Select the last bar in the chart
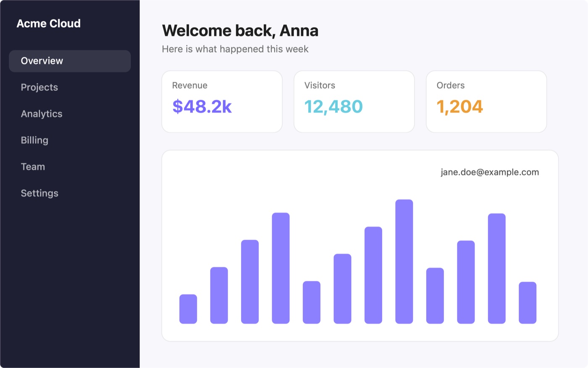 [528, 303]
